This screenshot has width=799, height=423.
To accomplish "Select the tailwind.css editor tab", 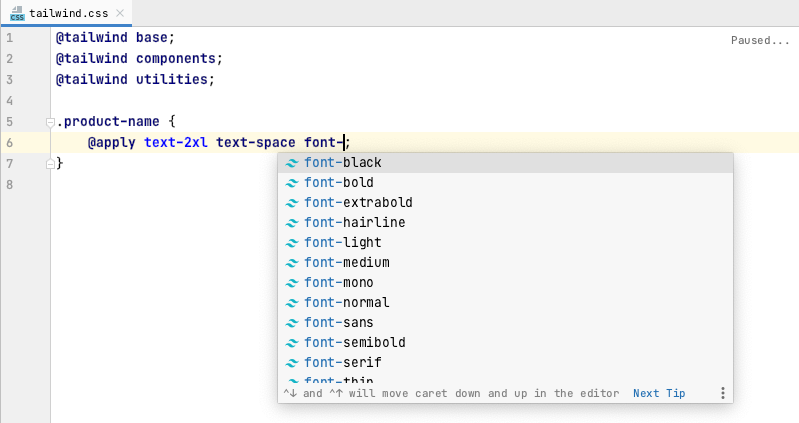I will pyautogui.click(x=66, y=13).
